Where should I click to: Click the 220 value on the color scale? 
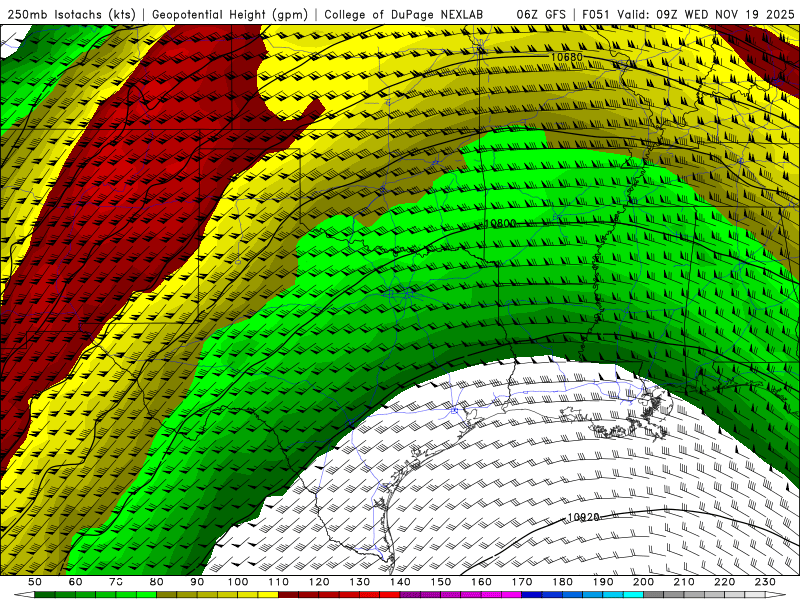click(724, 582)
